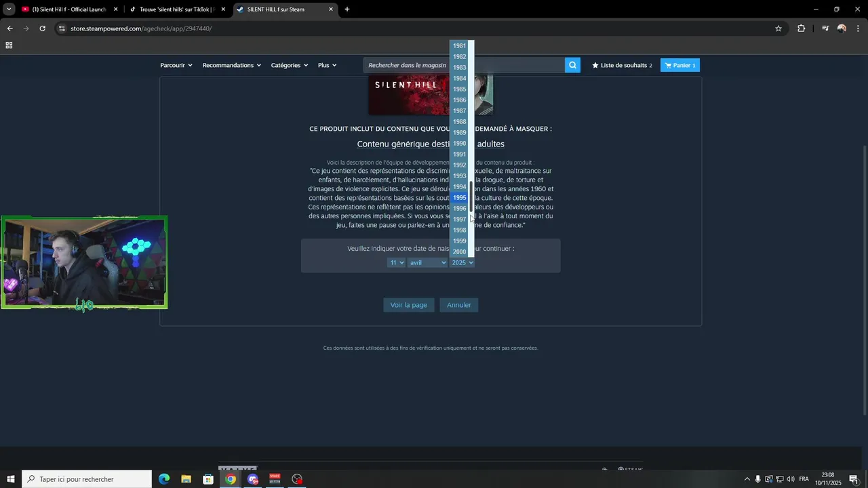Expand the Plus menu
The height and width of the screenshot is (488, 868).
pyautogui.click(x=327, y=65)
